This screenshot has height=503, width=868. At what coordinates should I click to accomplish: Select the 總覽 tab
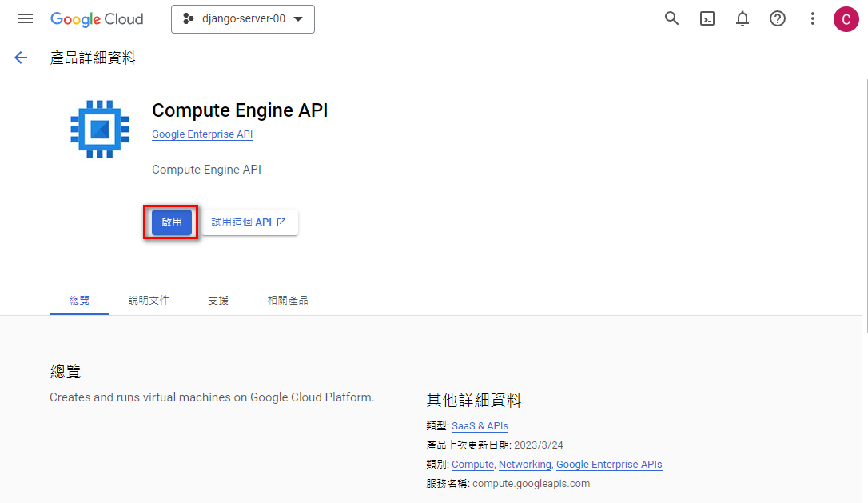click(x=79, y=300)
